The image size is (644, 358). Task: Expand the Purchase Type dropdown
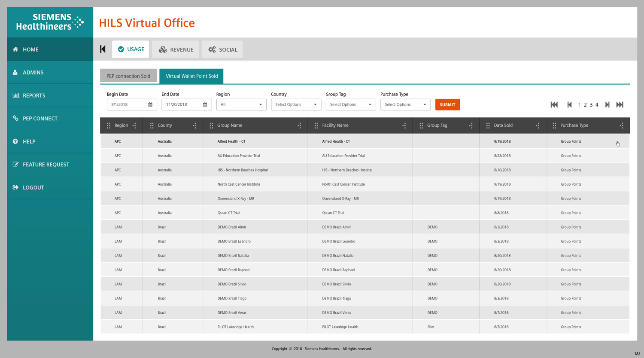point(405,104)
